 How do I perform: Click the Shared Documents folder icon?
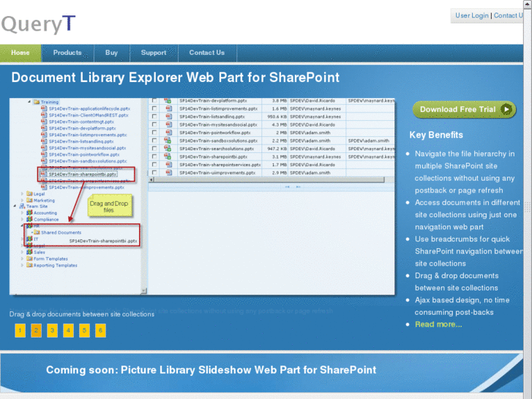pyautogui.click(x=37, y=232)
